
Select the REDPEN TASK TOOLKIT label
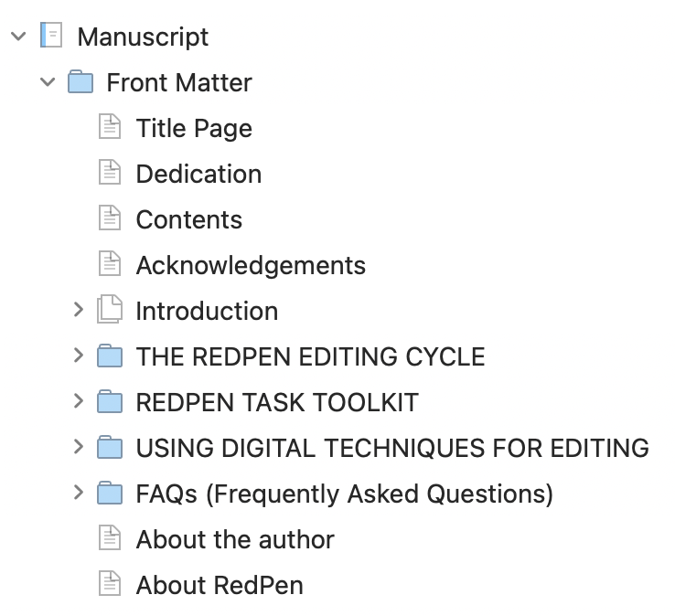point(277,402)
